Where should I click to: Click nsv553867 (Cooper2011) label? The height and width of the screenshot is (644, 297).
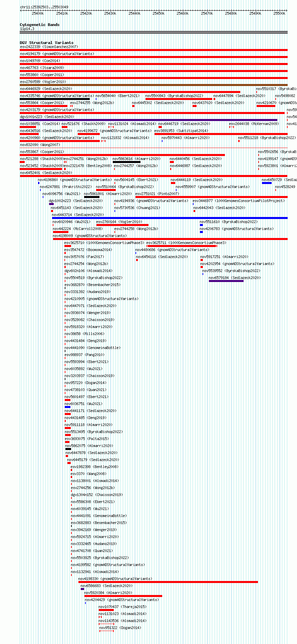42,152
